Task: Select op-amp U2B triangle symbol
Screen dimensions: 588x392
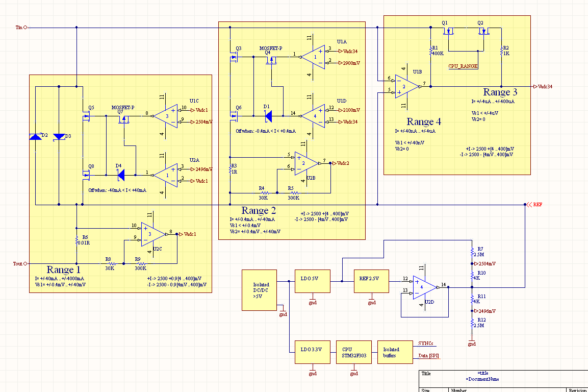Action: coord(306,163)
